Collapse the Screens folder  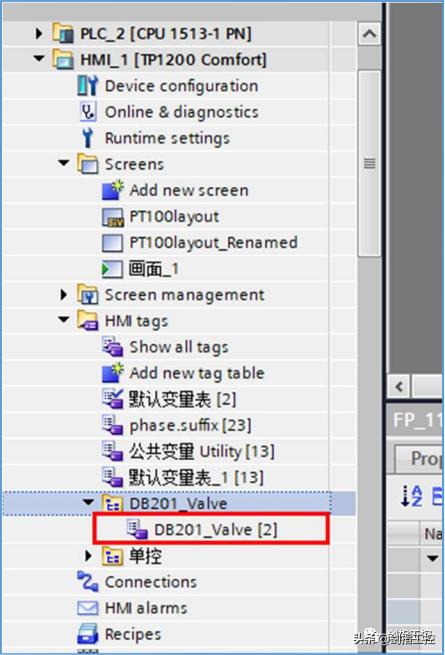(64, 163)
